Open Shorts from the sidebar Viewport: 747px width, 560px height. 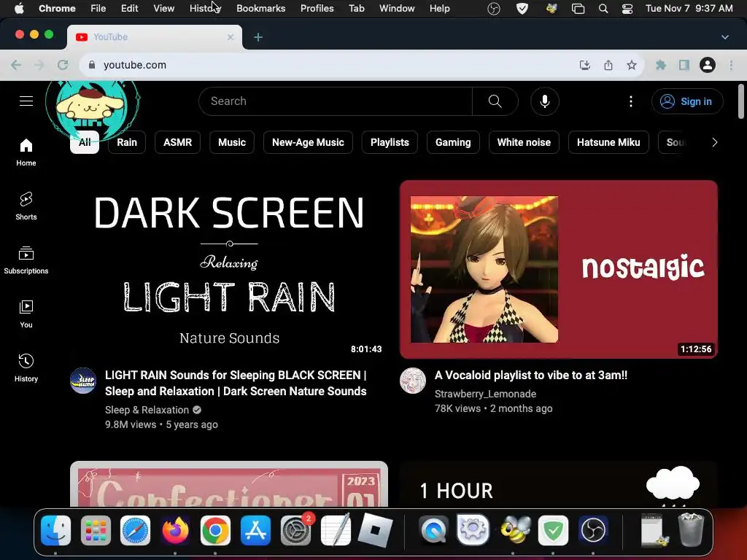[26, 206]
